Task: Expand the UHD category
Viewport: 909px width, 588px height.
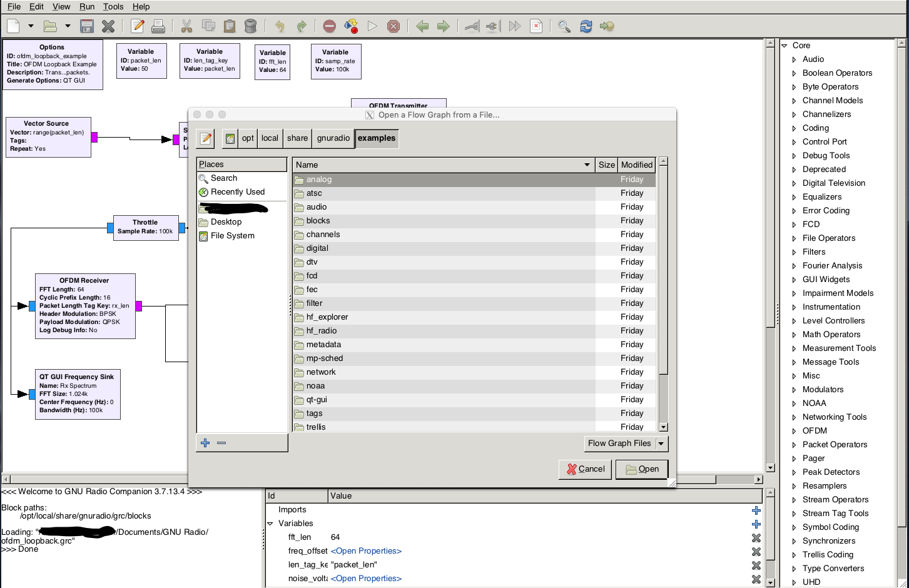Action: click(x=795, y=582)
